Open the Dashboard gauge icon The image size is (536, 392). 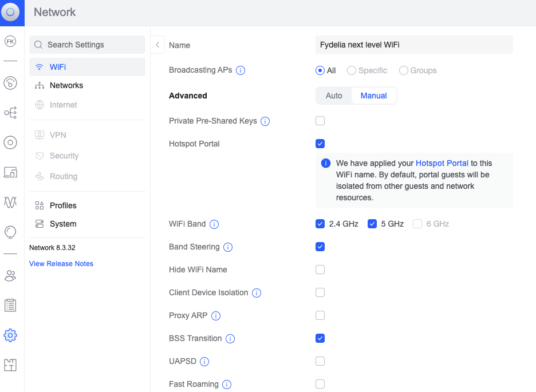pos(10,83)
